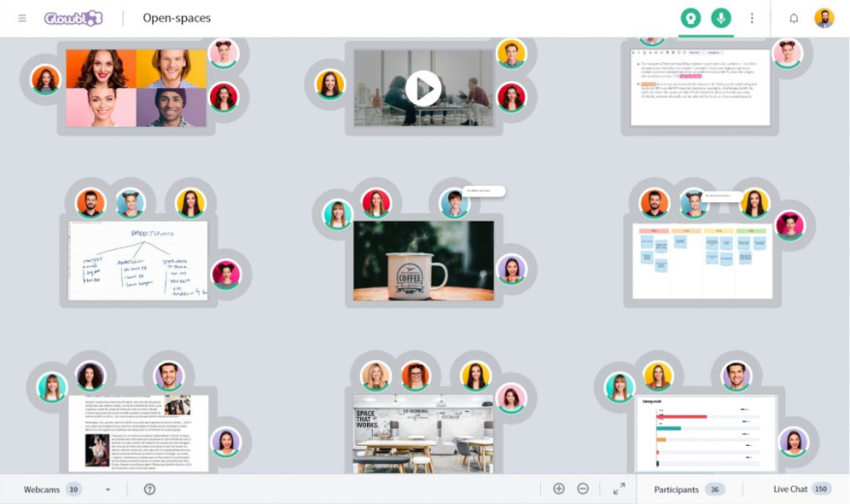Expand the Webcams dropdown arrow

click(x=107, y=489)
